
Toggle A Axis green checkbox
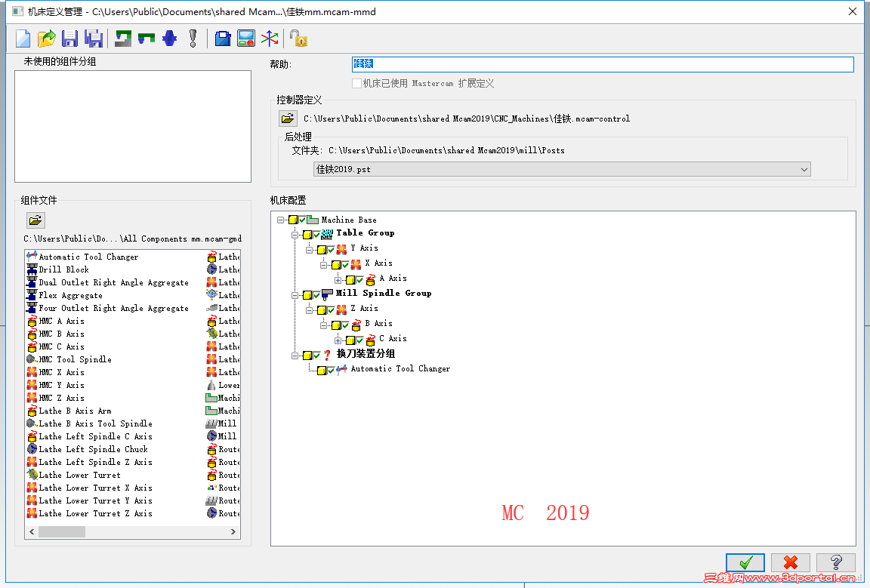[360, 279]
